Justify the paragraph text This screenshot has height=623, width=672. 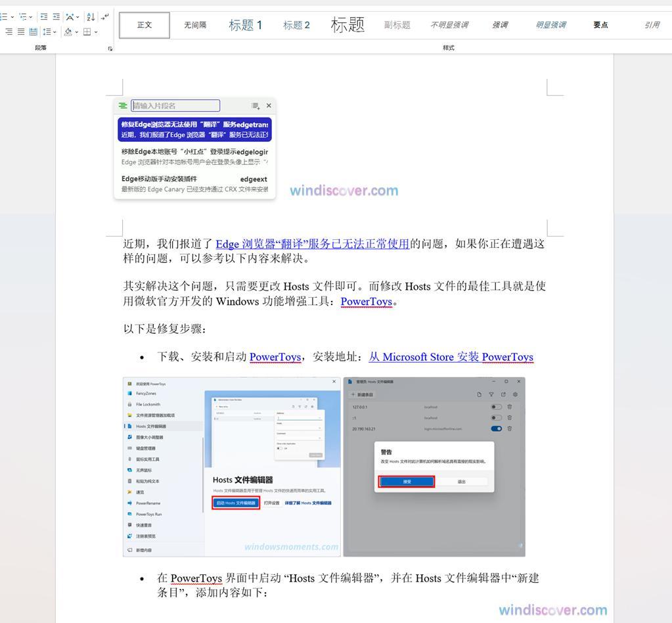(x=21, y=32)
